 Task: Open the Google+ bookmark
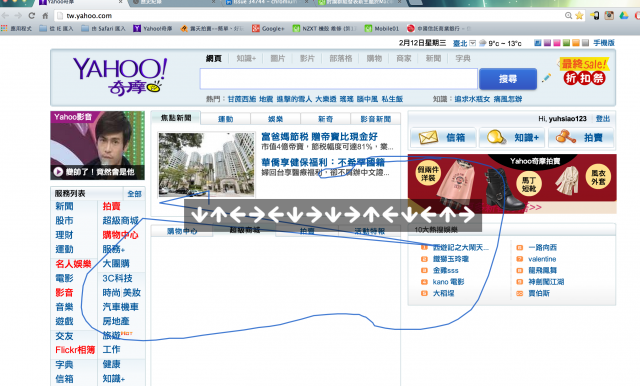tap(268, 28)
